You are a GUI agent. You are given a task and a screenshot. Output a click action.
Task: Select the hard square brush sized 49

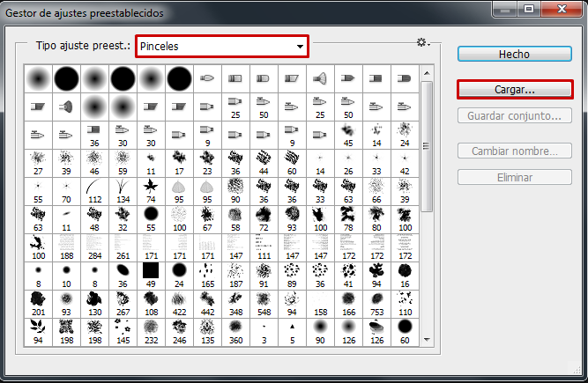coord(151,271)
